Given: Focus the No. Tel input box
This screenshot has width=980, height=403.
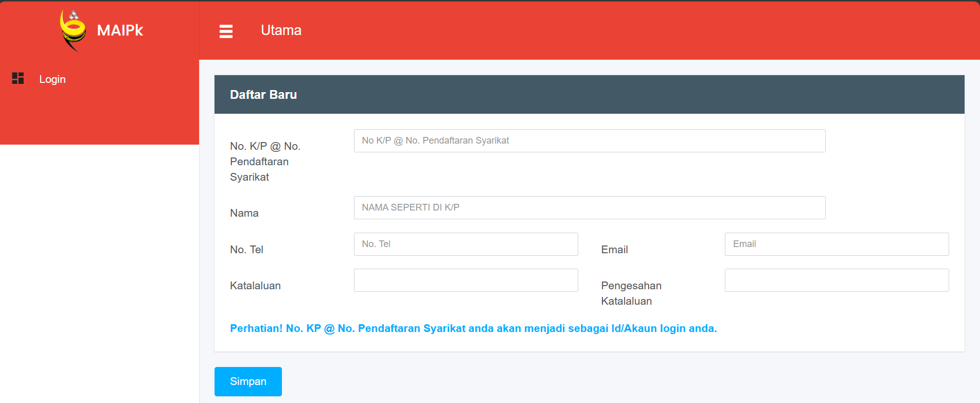Looking at the screenshot, I should pos(466,244).
